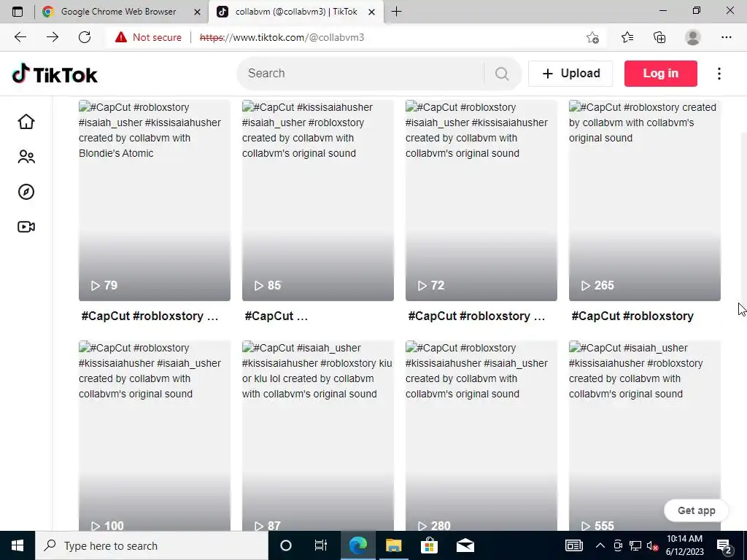Go back with browser back arrow
The width and height of the screenshot is (747, 560).
click(x=20, y=37)
